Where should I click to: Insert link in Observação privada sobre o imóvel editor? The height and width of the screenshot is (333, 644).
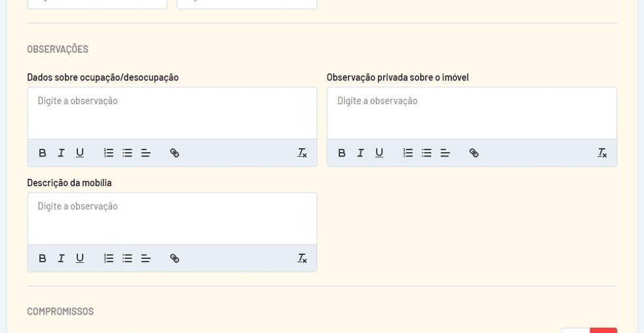(x=474, y=153)
